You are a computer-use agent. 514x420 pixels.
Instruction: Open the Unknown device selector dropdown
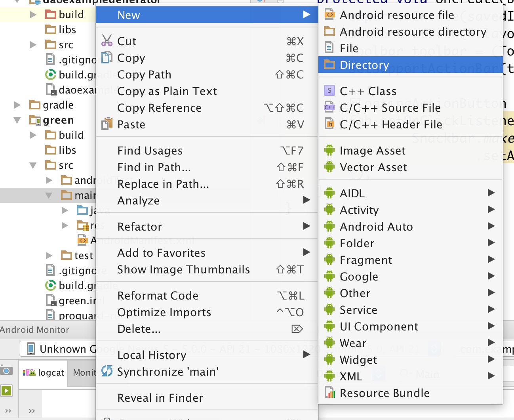point(59,349)
